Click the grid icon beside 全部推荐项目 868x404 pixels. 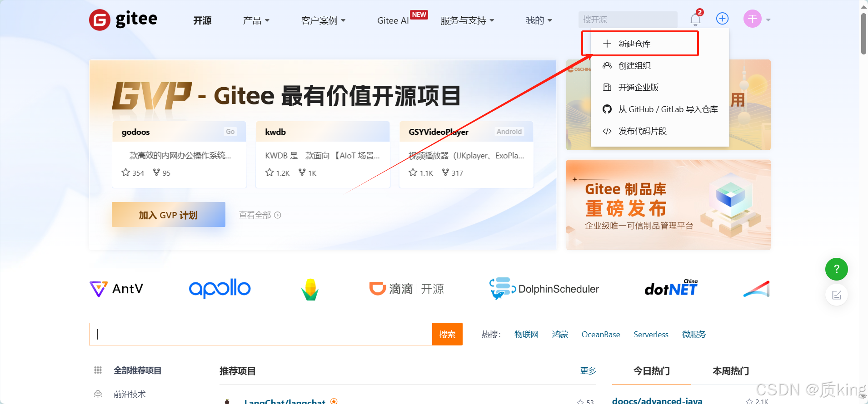tap(98, 370)
